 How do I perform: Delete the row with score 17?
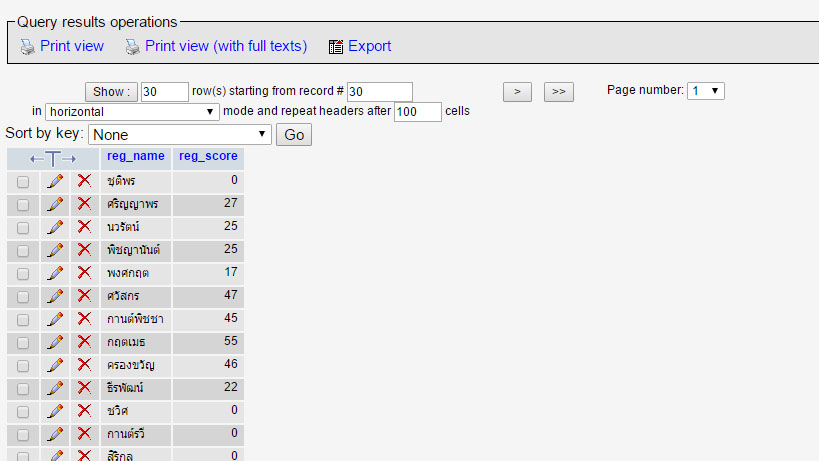pyautogui.click(x=84, y=273)
